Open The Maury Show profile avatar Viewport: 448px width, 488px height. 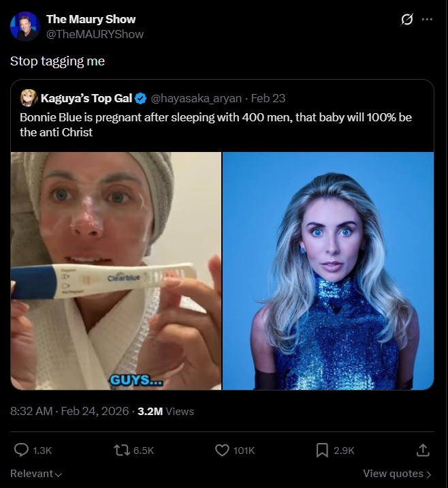pyautogui.click(x=25, y=26)
